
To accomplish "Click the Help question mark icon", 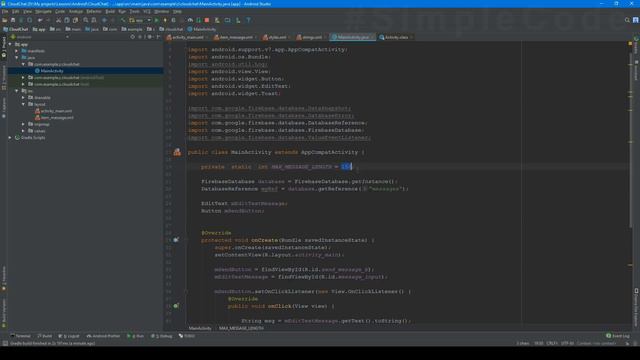I will pos(248,20).
